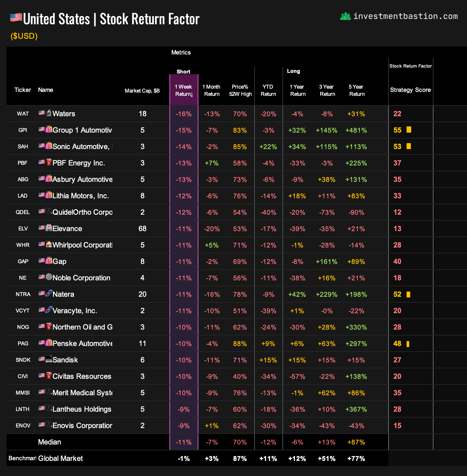Click the gear icon beside Noble Corporation

pyautogui.click(x=49, y=277)
